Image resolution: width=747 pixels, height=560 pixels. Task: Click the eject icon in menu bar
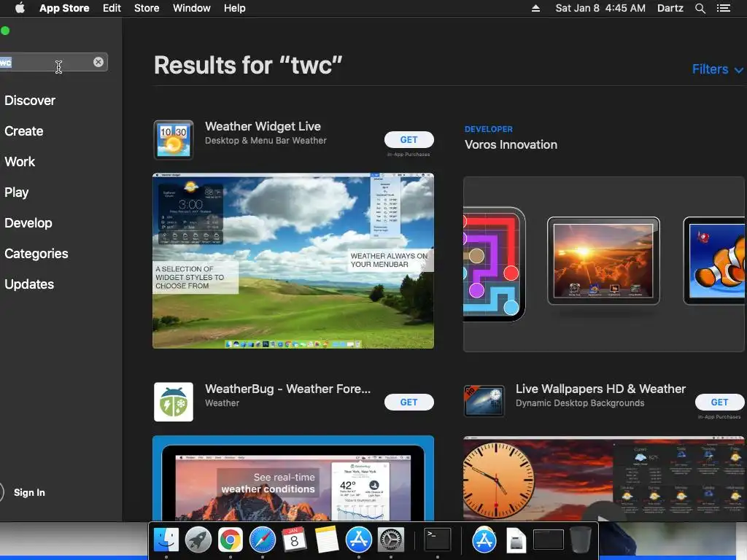(x=535, y=8)
